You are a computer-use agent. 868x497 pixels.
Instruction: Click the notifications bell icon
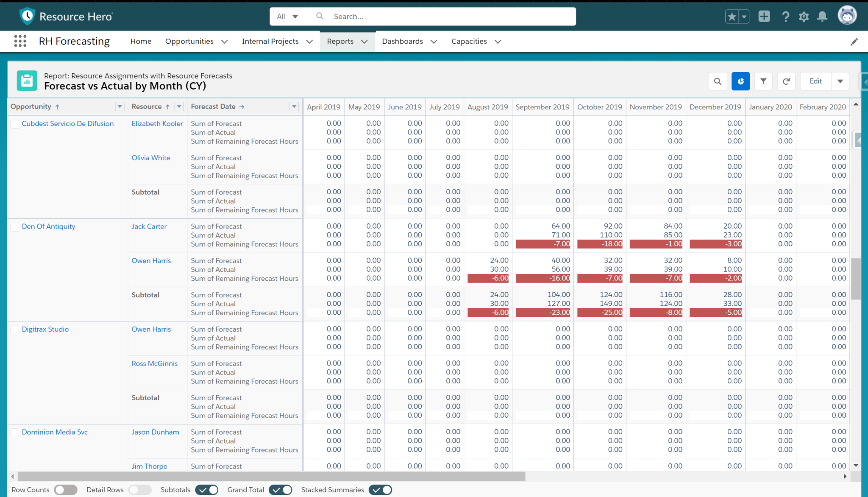pos(823,16)
